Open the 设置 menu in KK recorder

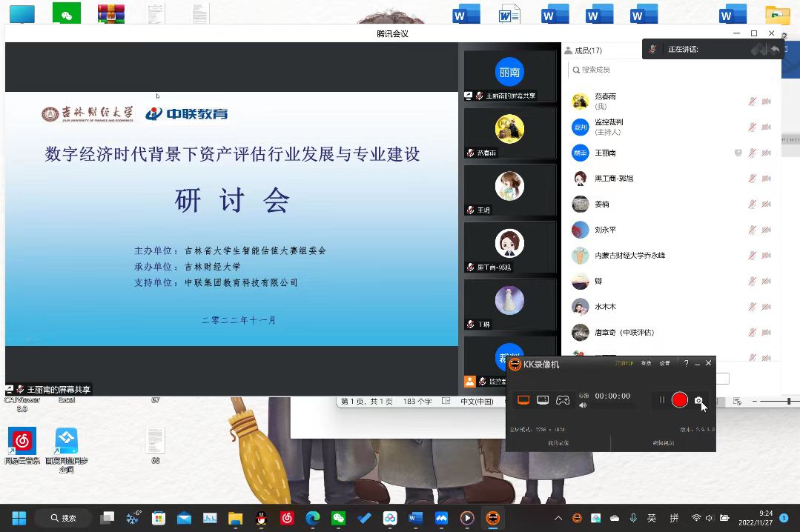click(x=665, y=363)
